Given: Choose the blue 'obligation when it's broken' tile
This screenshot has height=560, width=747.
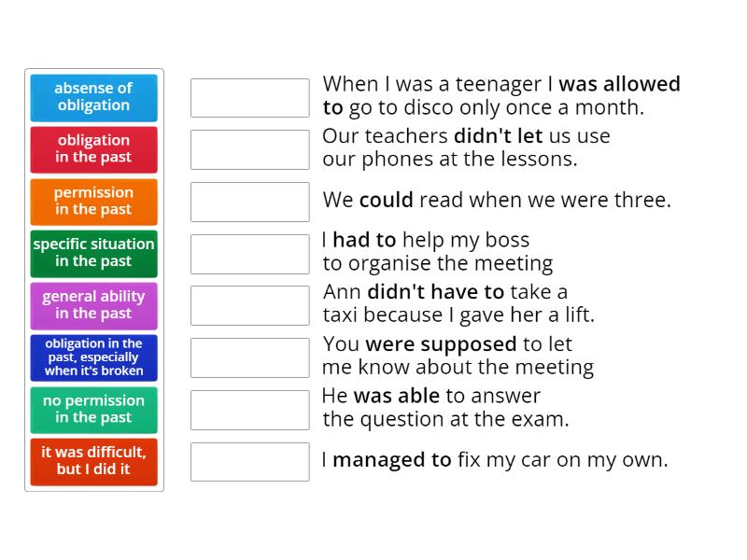Looking at the screenshot, I should click(93, 357).
